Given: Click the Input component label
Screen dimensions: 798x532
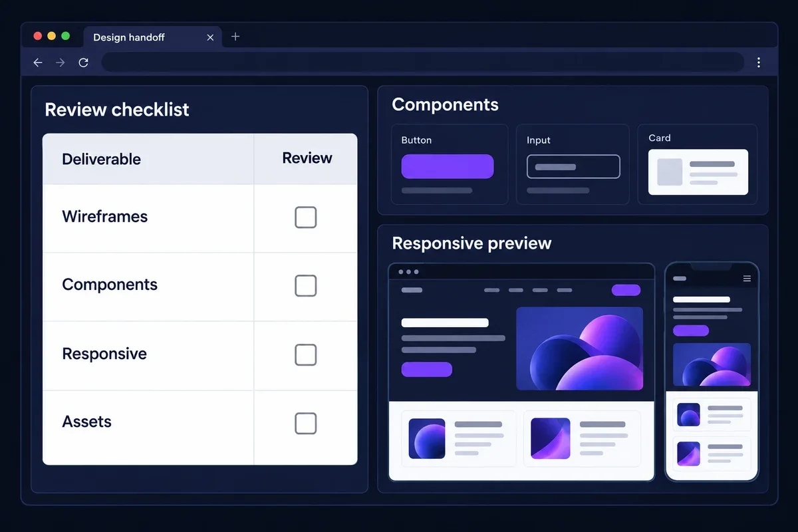Looking at the screenshot, I should click(x=539, y=140).
